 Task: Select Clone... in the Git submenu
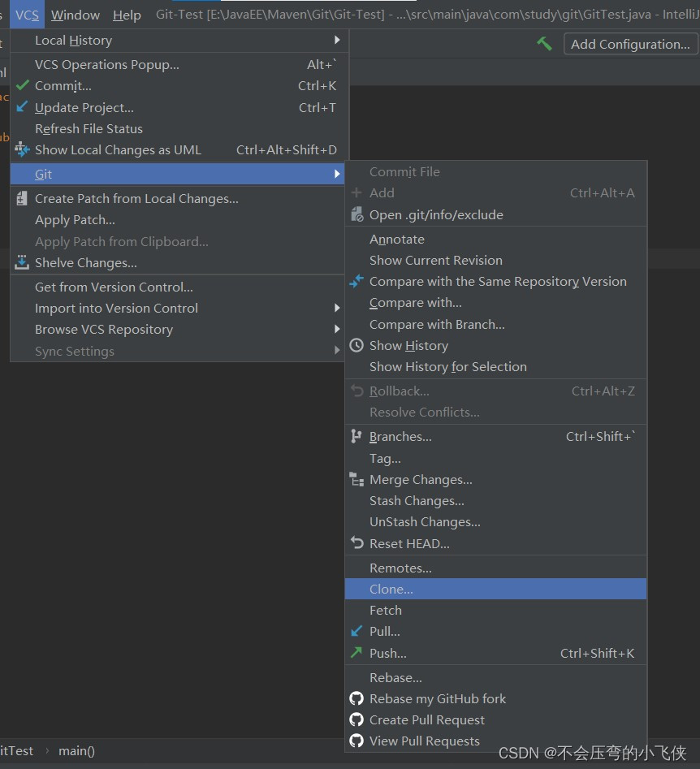point(495,589)
